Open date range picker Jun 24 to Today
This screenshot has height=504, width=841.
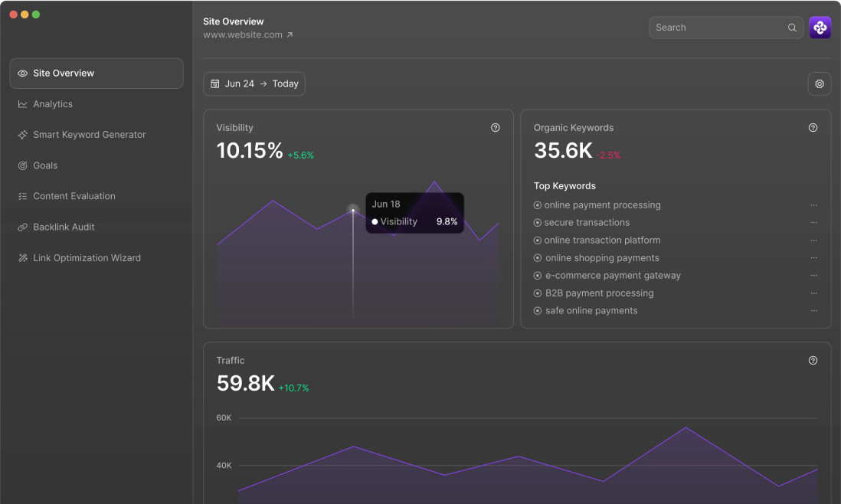[x=254, y=84]
